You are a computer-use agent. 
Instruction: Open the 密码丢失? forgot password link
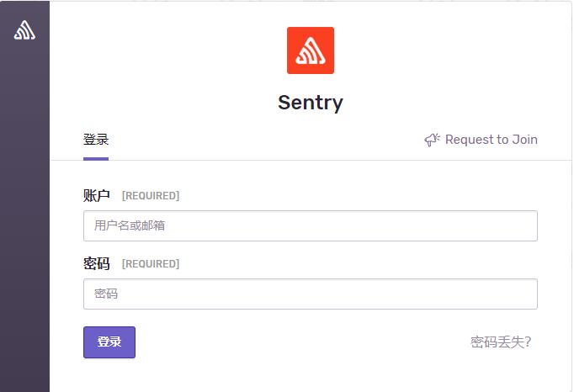501,342
